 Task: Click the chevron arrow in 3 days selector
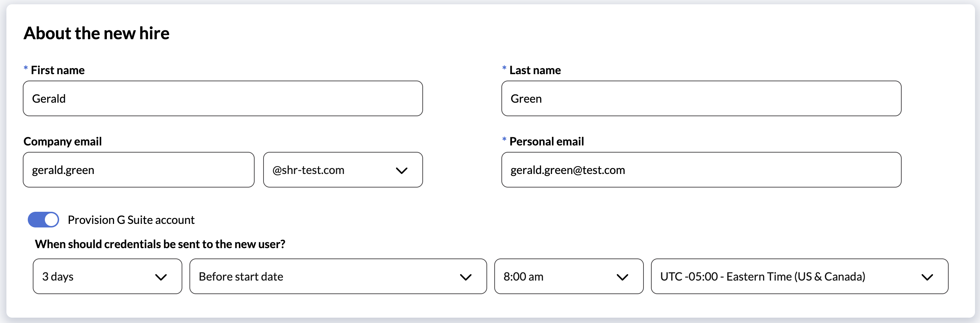[161, 277]
